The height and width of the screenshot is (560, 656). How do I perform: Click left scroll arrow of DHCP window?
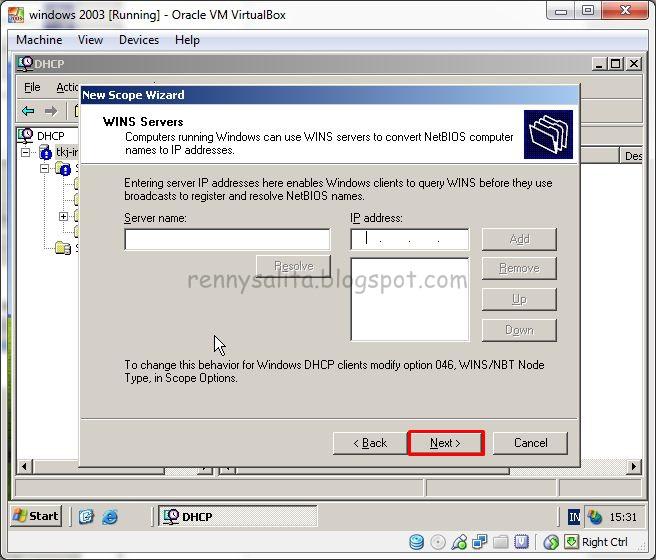pyautogui.click(x=24, y=466)
